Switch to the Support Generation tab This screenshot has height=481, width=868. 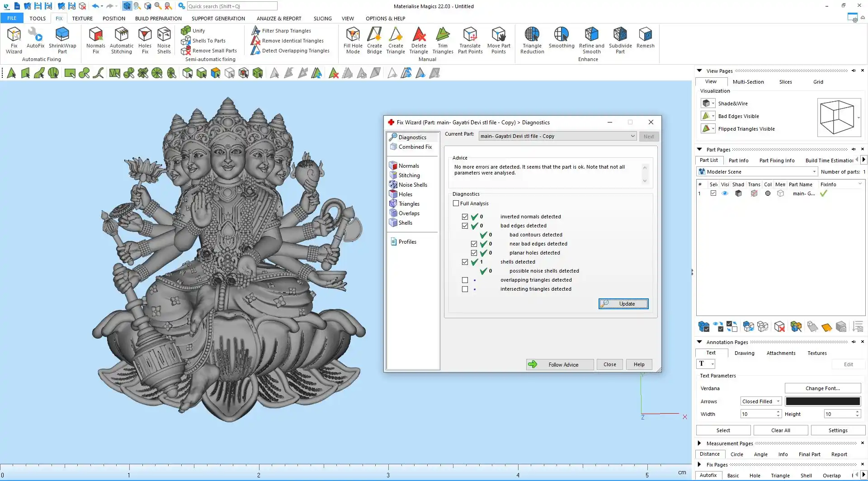(x=218, y=19)
